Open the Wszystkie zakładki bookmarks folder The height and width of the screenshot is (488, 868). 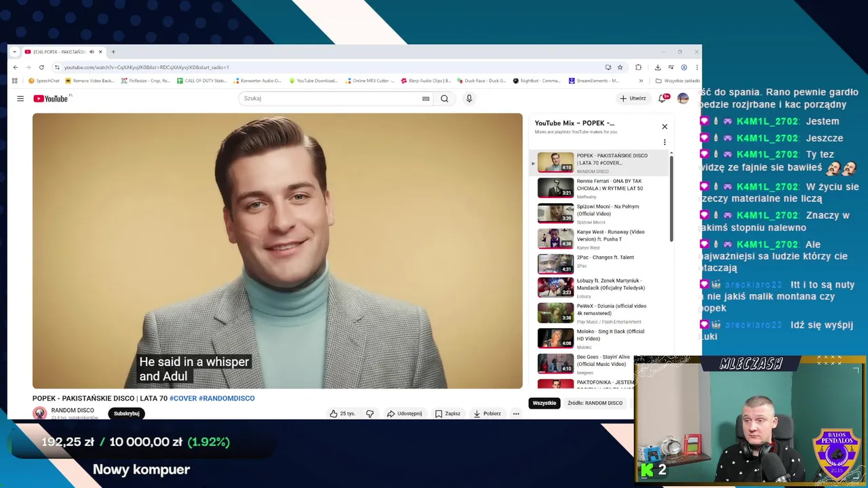(x=677, y=81)
